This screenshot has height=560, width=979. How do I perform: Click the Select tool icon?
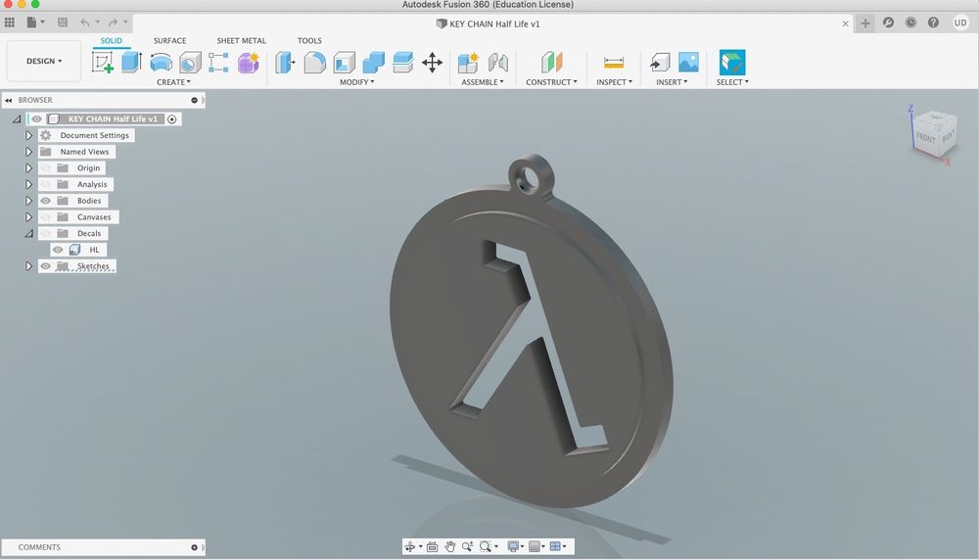(x=731, y=63)
